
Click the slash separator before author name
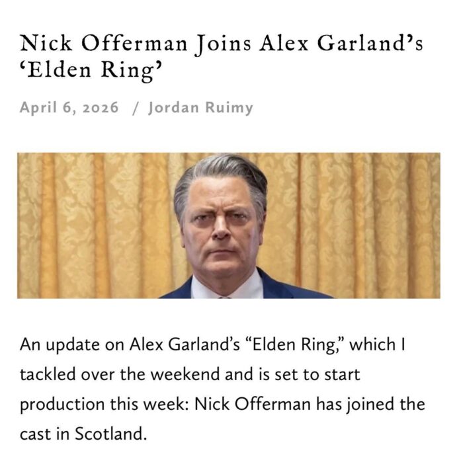coord(136,108)
